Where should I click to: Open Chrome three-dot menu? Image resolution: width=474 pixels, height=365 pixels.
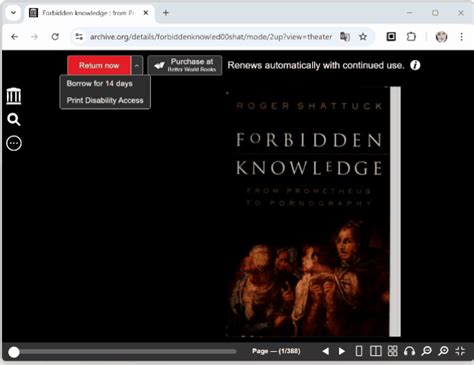point(462,37)
